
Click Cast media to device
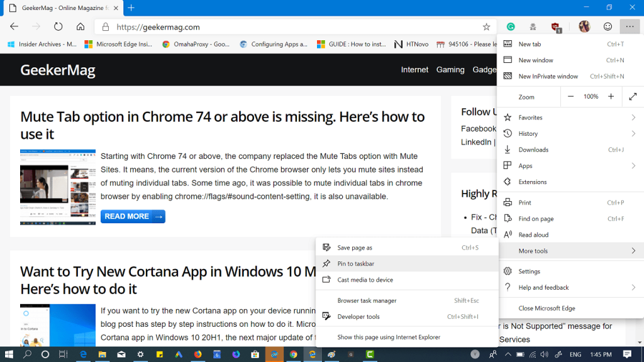[x=407, y=280]
